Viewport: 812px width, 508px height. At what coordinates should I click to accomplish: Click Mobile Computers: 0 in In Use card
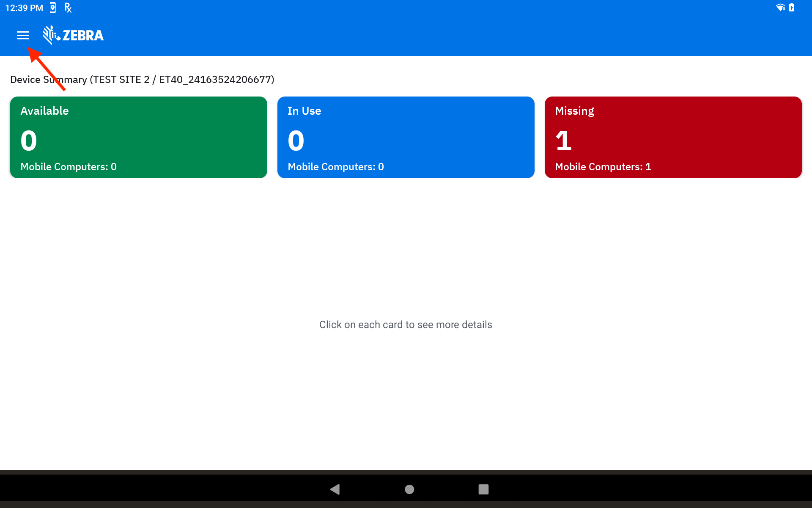point(336,167)
